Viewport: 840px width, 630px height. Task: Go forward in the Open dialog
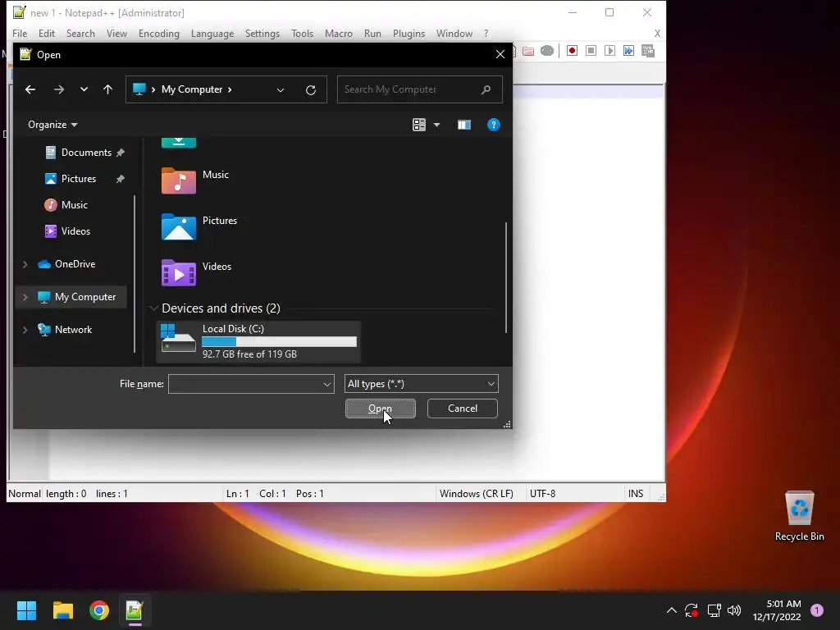coord(59,89)
